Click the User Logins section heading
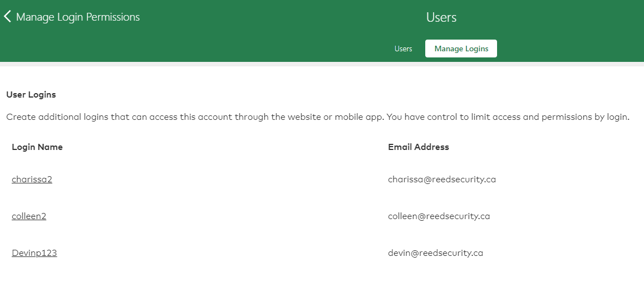The image size is (644, 286). [x=31, y=95]
